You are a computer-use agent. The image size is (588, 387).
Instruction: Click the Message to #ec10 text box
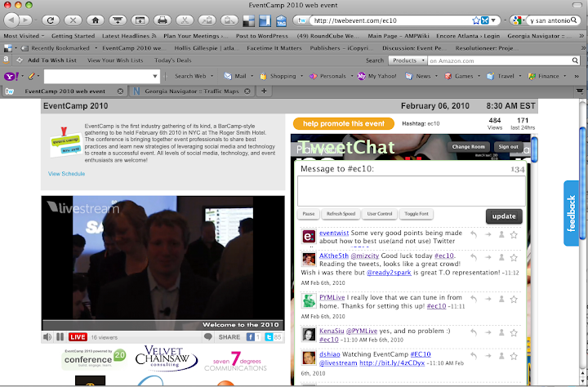411,190
